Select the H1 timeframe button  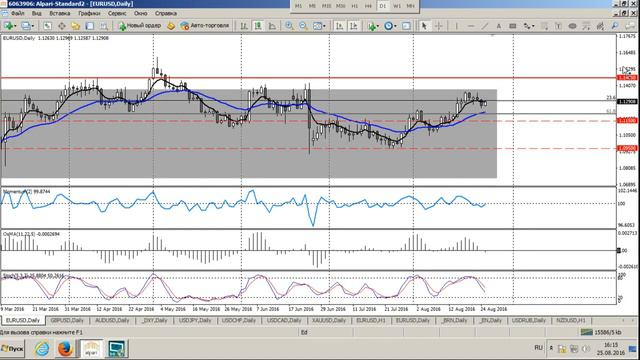354,6
